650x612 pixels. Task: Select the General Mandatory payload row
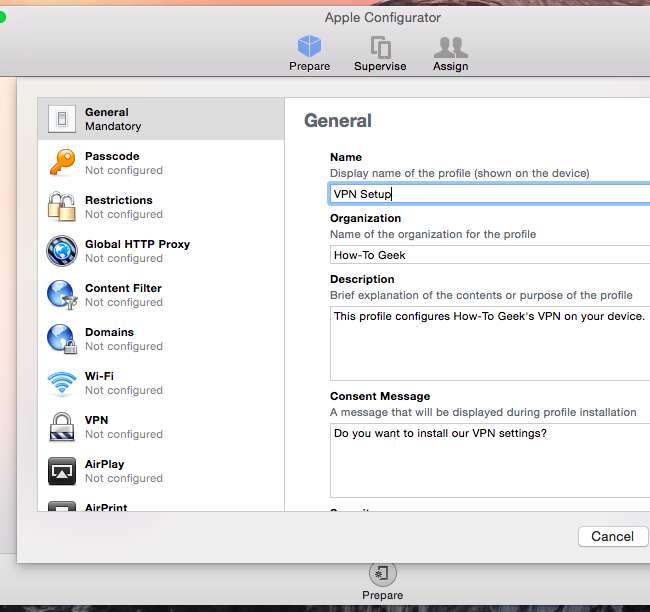pos(160,119)
